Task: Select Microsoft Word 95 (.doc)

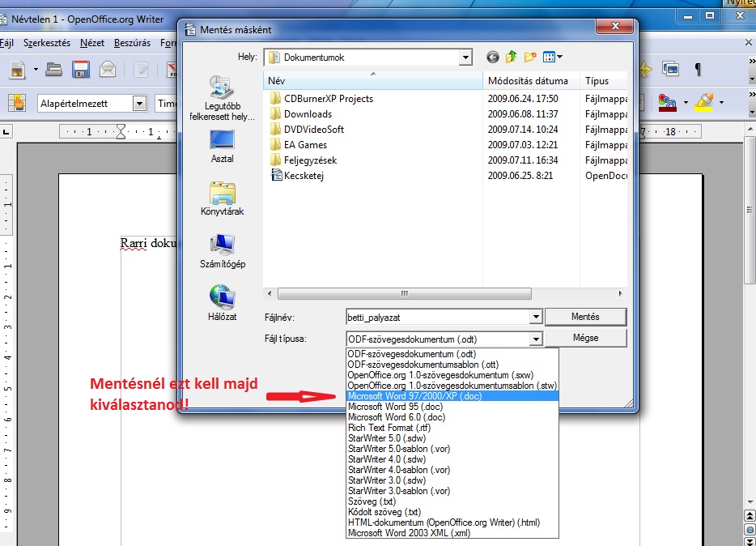Action: (x=452, y=407)
